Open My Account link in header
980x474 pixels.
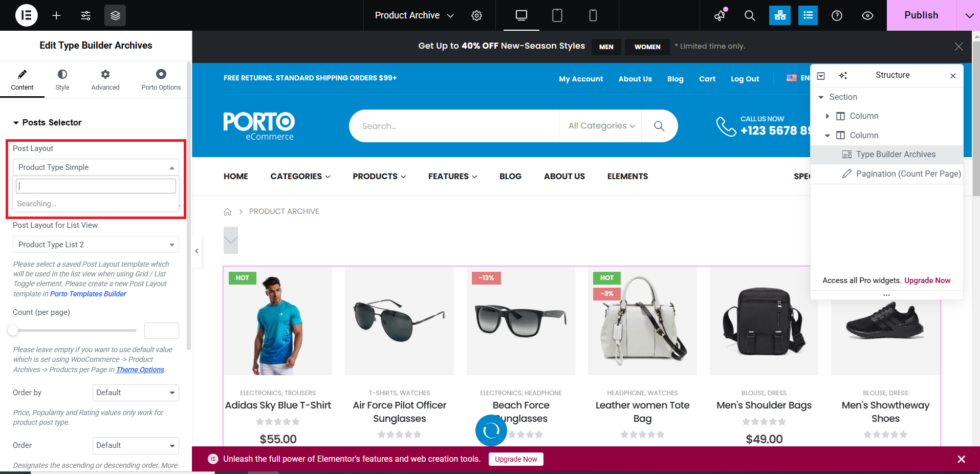point(581,79)
